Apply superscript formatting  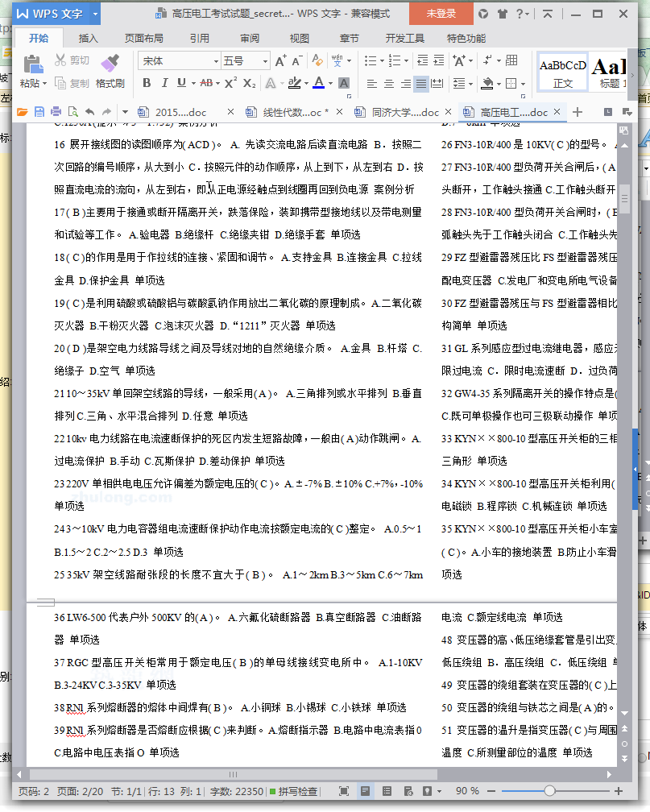pos(230,83)
